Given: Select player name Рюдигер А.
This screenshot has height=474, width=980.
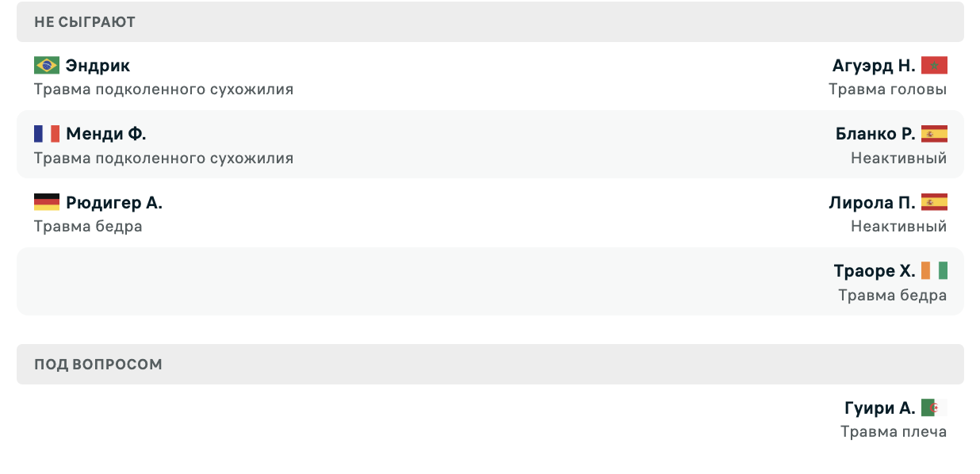Looking at the screenshot, I should click(114, 202).
